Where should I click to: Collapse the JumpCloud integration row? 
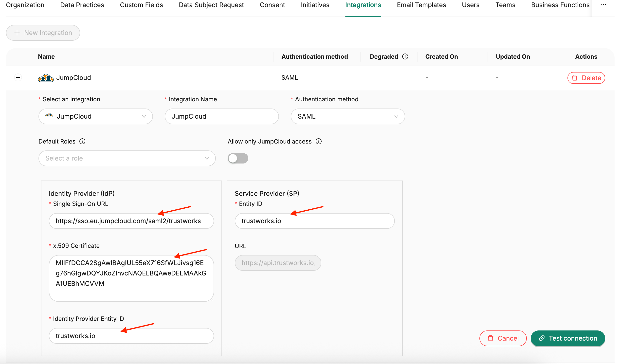pos(18,77)
